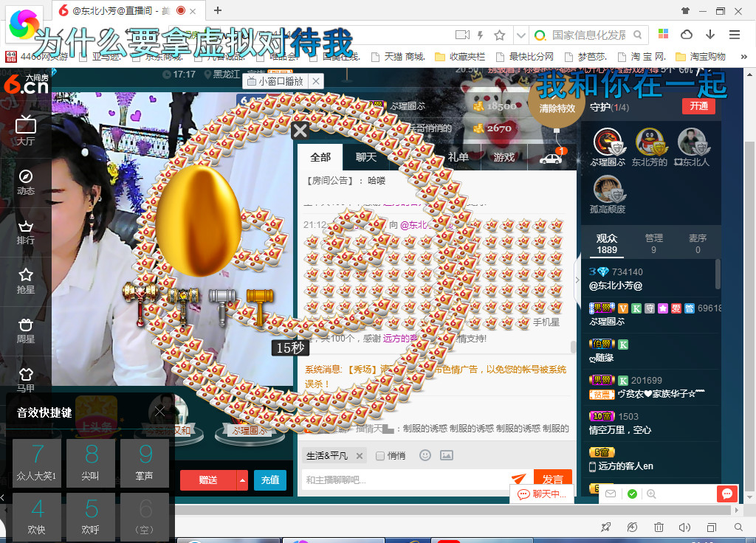Image resolution: width=756 pixels, height=543 pixels.
Task: Click the 发言 send message button
Action: click(x=553, y=479)
